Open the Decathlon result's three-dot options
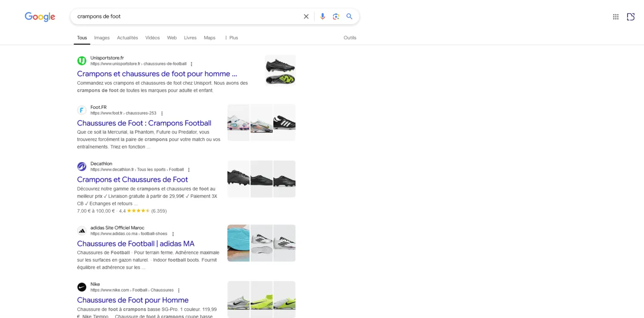 [189, 170]
